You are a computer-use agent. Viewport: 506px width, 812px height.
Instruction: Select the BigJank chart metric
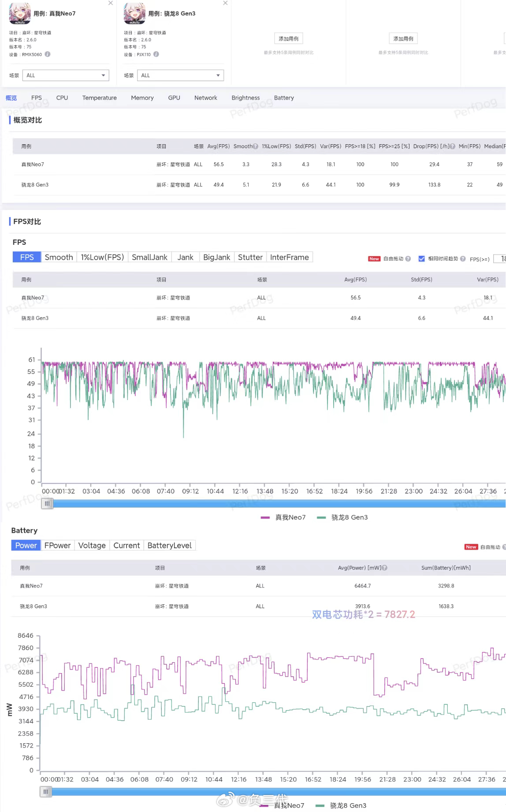(x=216, y=257)
